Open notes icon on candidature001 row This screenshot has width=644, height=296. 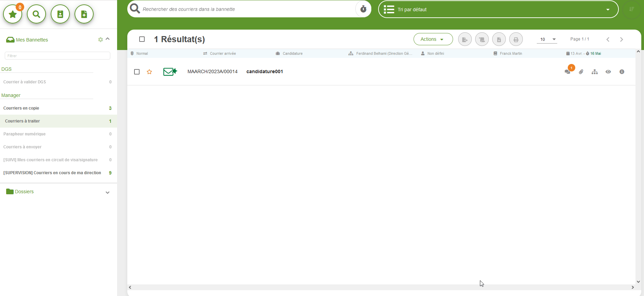pyautogui.click(x=567, y=72)
